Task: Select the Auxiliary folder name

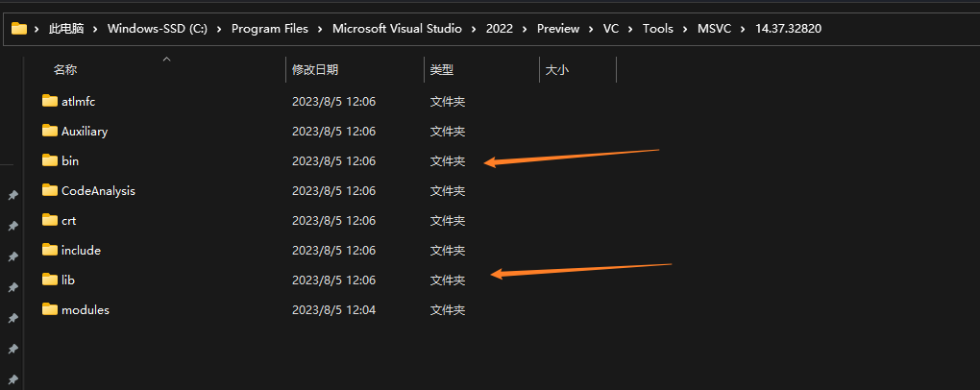Action: (x=85, y=132)
